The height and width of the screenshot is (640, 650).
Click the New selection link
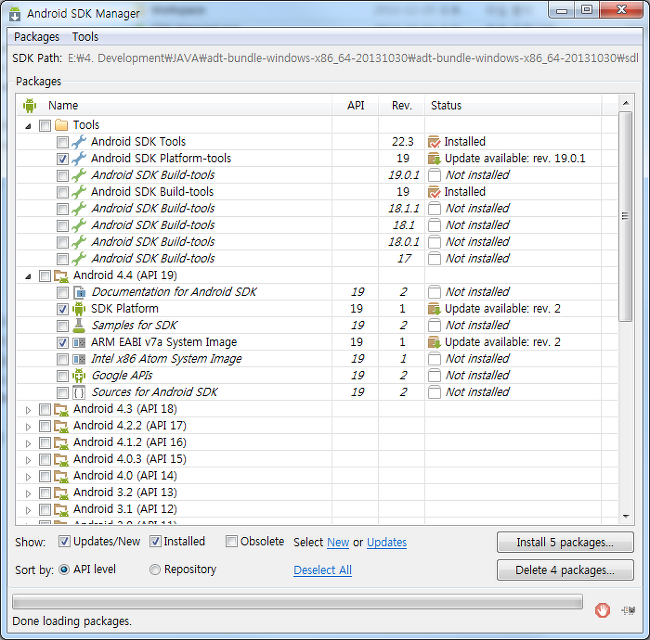click(x=338, y=542)
